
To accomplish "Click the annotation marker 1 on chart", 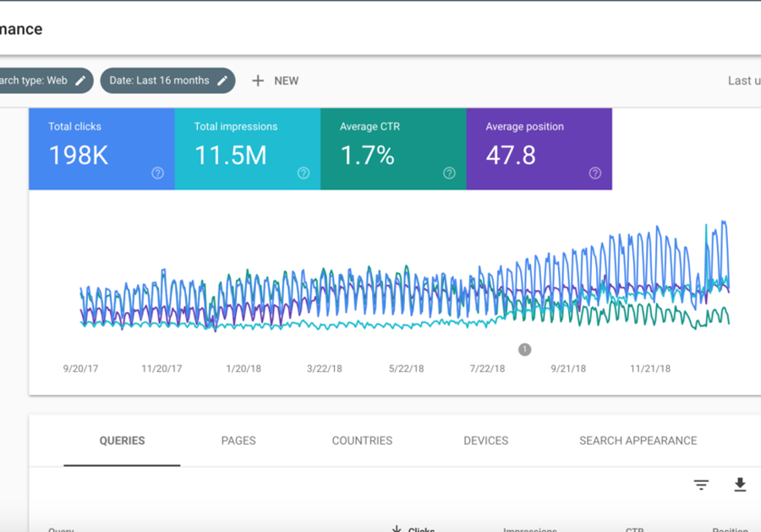I will click(x=524, y=349).
